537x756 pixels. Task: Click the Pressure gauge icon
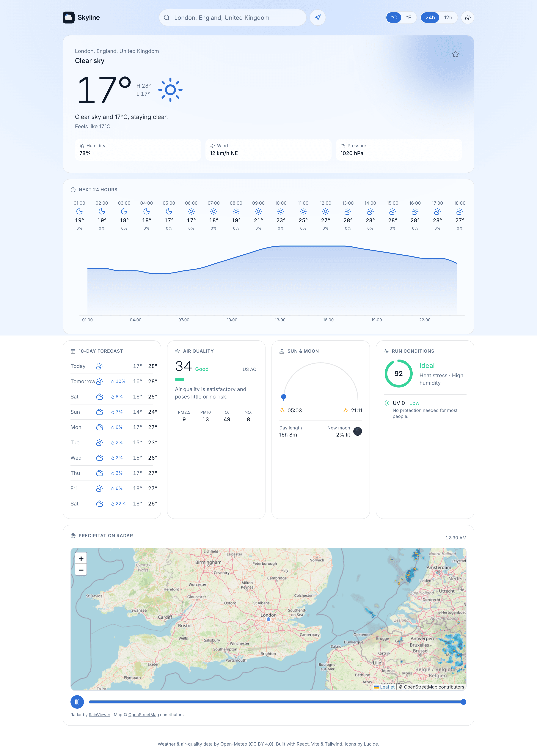pyautogui.click(x=343, y=146)
